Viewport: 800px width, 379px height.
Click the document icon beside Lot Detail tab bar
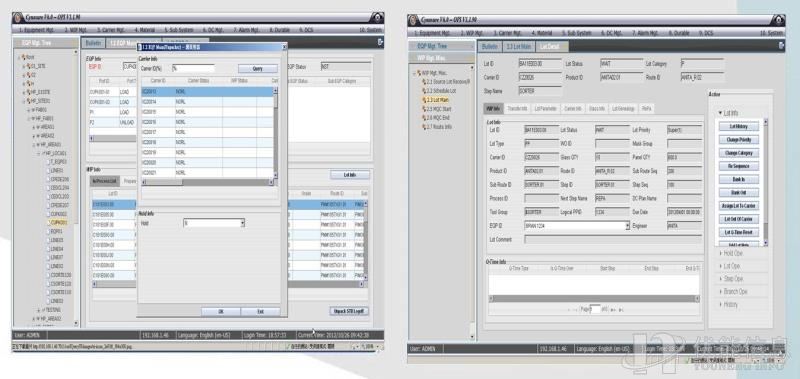click(x=781, y=46)
